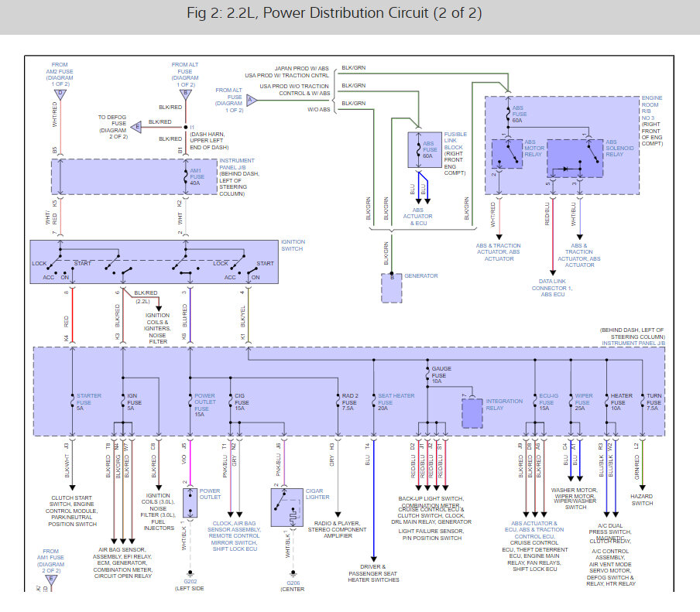Click the IGN FUSE 5A label
This screenshot has width=700, height=612.
pyautogui.click(x=134, y=402)
